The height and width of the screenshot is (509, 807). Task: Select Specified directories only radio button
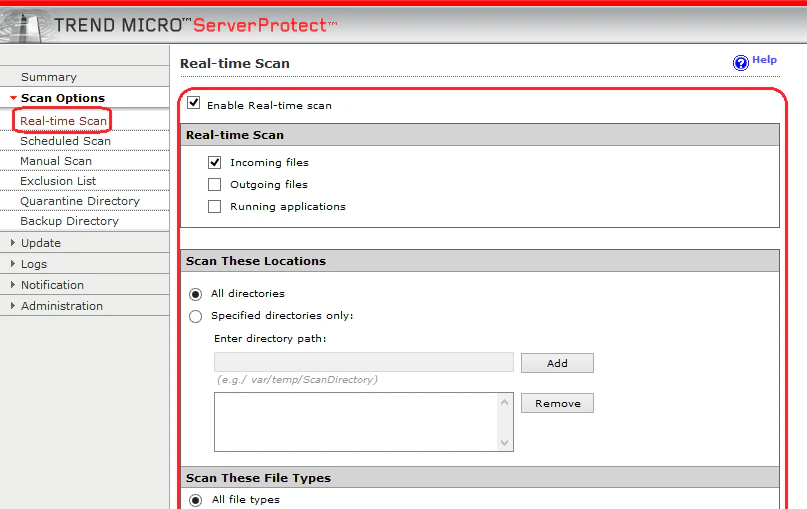click(196, 316)
